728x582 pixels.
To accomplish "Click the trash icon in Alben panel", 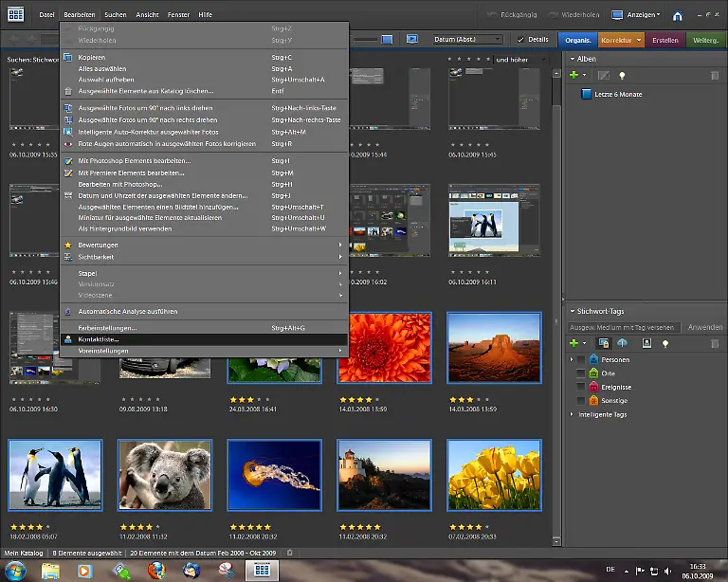I will point(714,75).
